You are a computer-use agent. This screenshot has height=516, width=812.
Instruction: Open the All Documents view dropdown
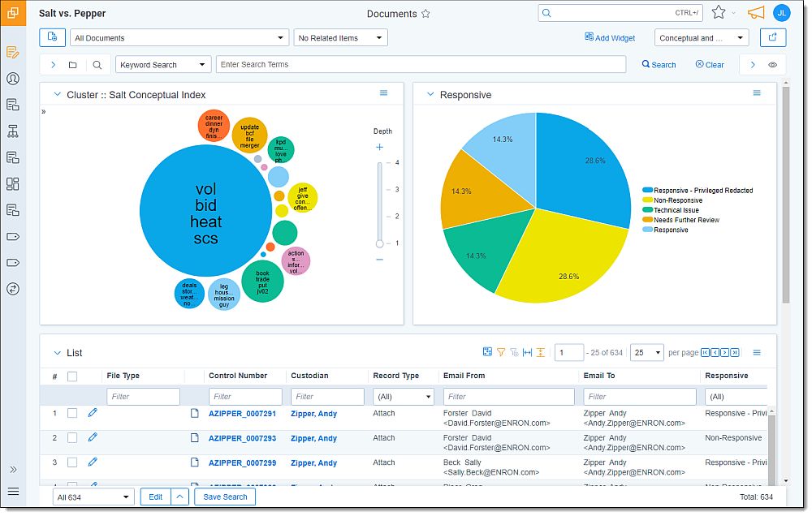(x=179, y=38)
